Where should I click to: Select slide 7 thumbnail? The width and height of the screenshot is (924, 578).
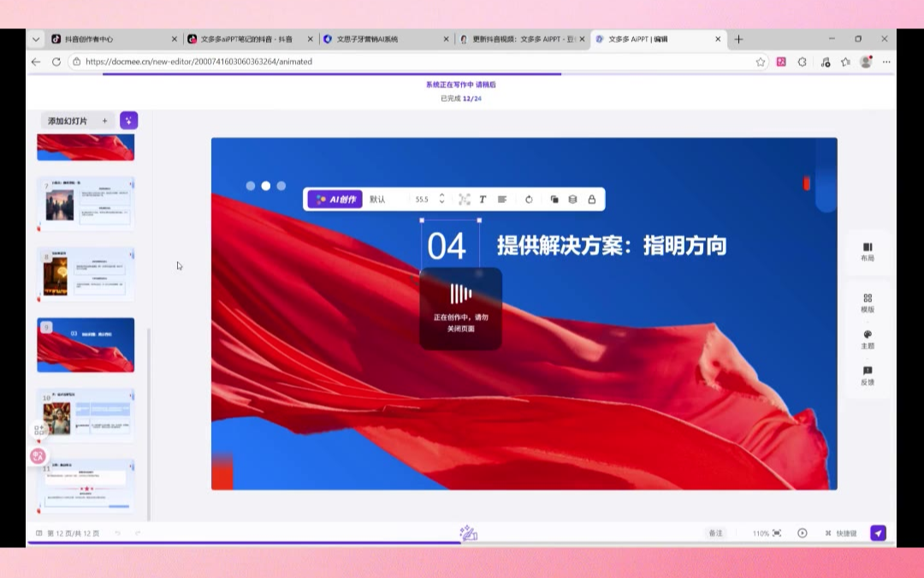tap(86, 204)
